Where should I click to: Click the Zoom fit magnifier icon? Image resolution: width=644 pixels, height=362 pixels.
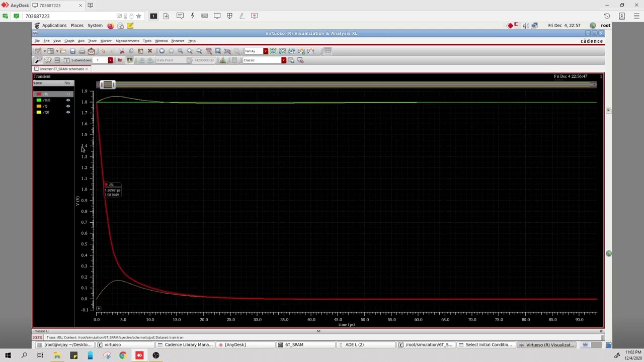181,51
